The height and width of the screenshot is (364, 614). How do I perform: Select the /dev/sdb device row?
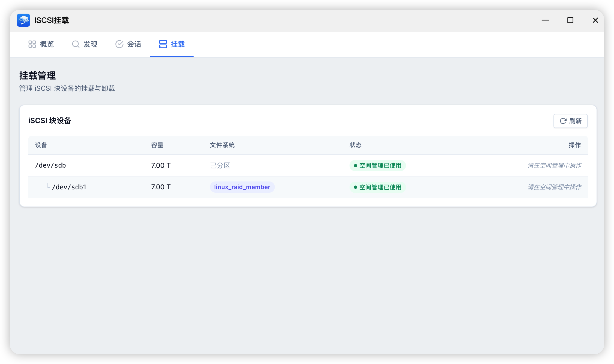pyautogui.click(x=308, y=165)
